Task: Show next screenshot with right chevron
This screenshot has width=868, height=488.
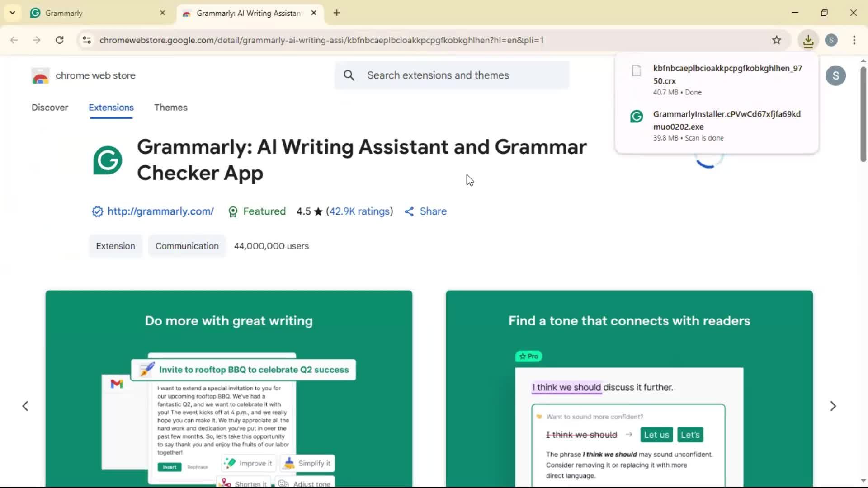Action: point(833,406)
